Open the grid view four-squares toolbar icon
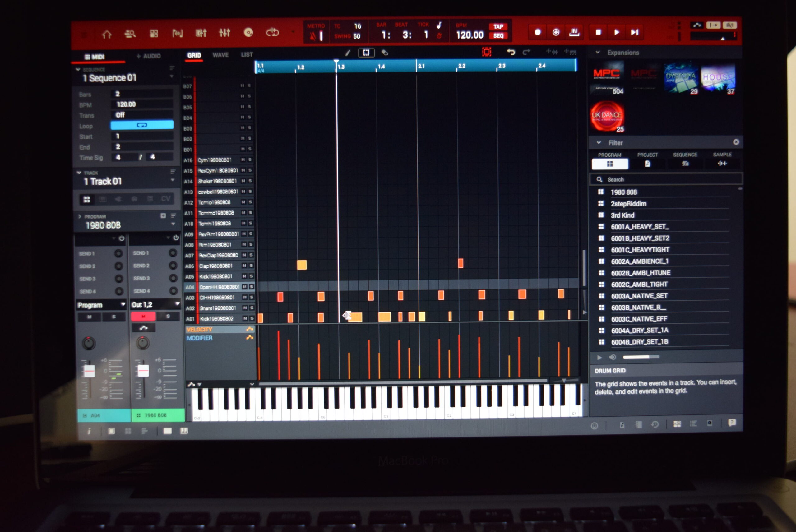 (x=154, y=33)
